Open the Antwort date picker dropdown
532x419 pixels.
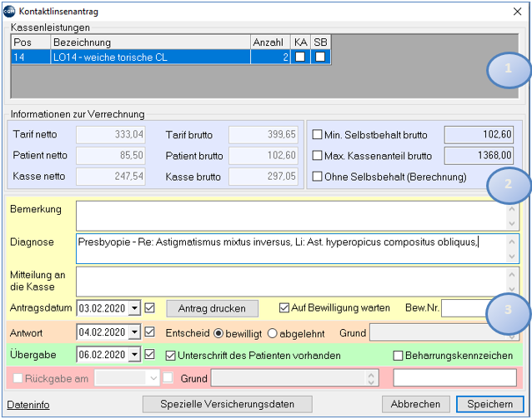(x=135, y=332)
